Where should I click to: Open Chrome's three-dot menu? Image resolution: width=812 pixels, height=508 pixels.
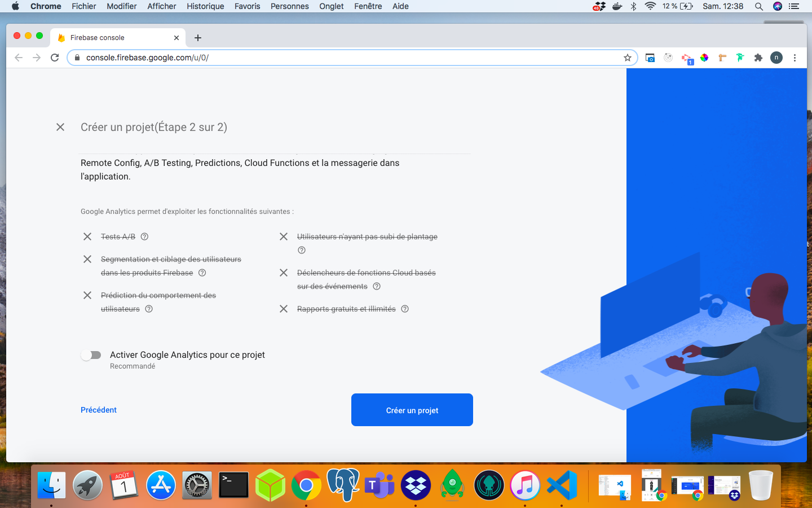[x=795, y=58]
